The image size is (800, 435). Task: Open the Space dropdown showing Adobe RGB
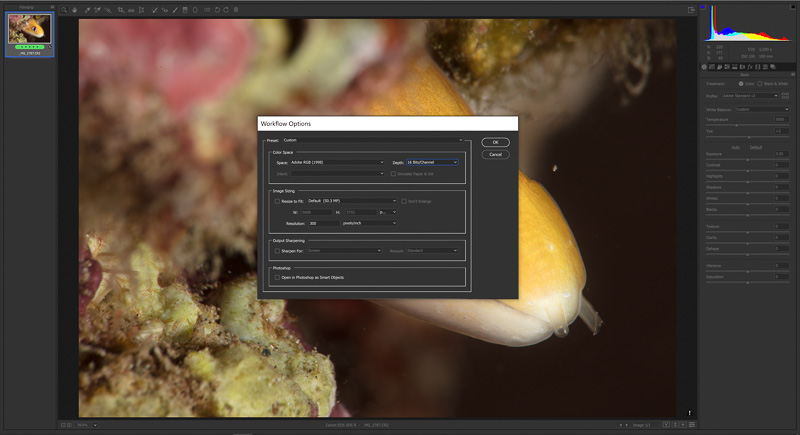[338, 162]
